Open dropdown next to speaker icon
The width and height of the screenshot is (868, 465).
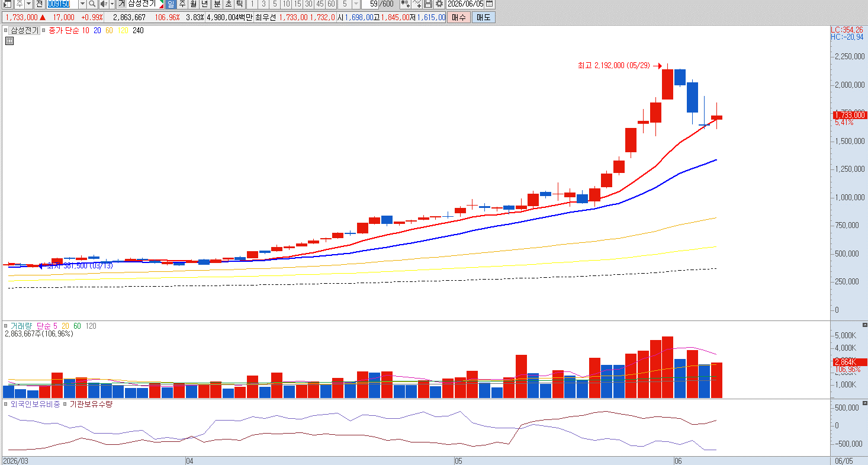point(112,4)
